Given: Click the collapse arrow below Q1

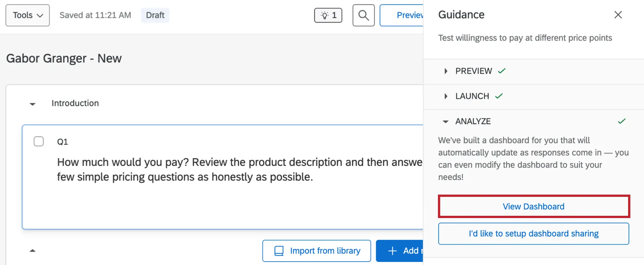Looking at the screenshot, I should [x=33, y=250].
